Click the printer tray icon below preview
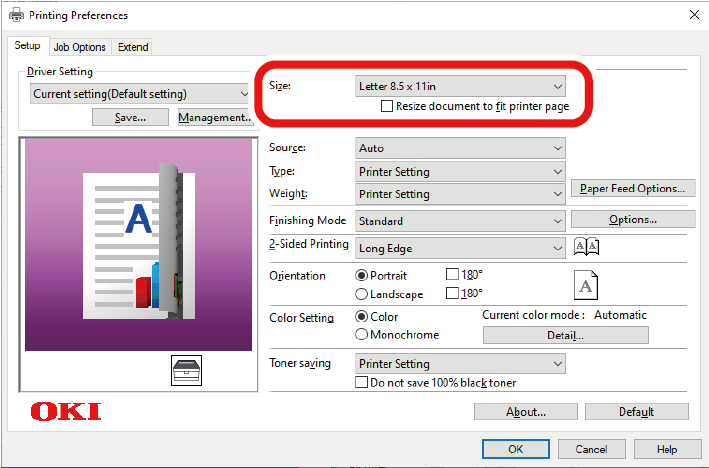709x468 pixels. pos(187,370)
